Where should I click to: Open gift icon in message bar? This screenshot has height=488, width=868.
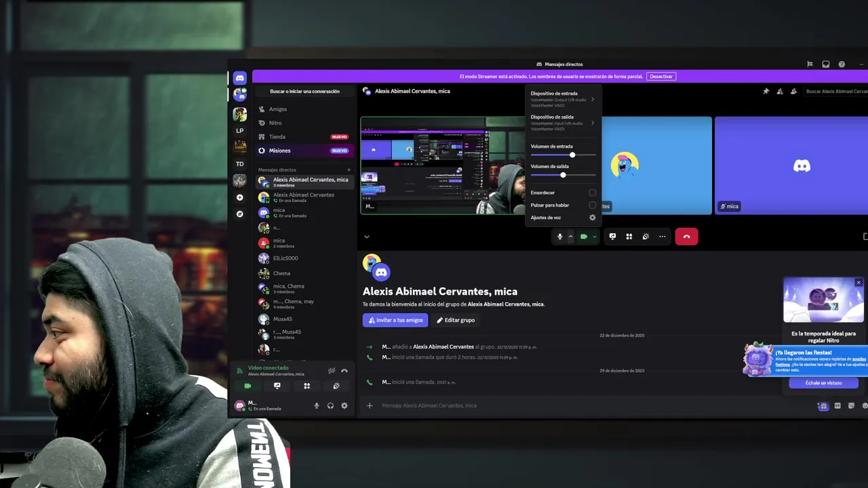click(823, 405)
